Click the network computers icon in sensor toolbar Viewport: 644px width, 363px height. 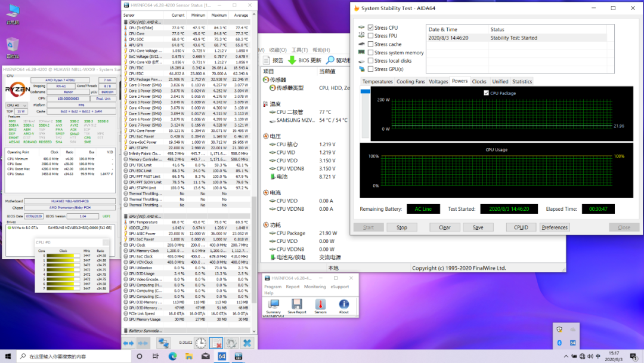(163, 343)
